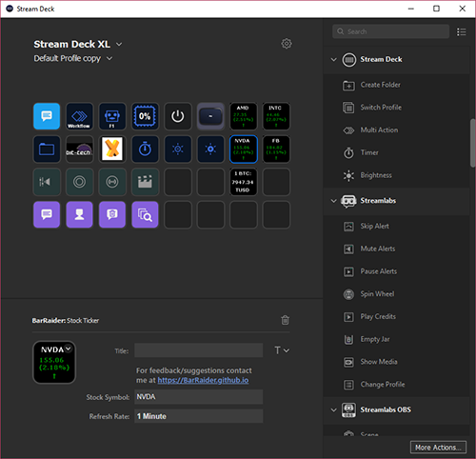Minimize the Stream Deck window

pyautogui.click(x=411, y=9)
